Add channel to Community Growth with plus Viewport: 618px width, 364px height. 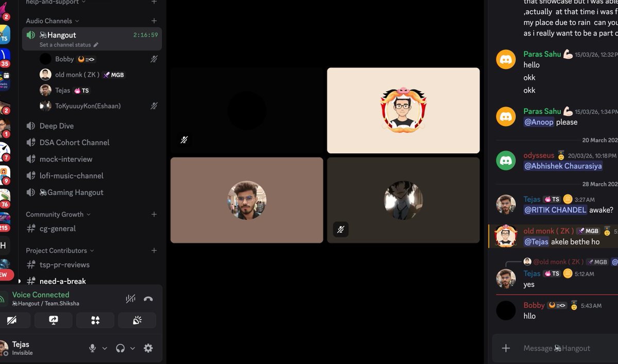tap(154, 214)
